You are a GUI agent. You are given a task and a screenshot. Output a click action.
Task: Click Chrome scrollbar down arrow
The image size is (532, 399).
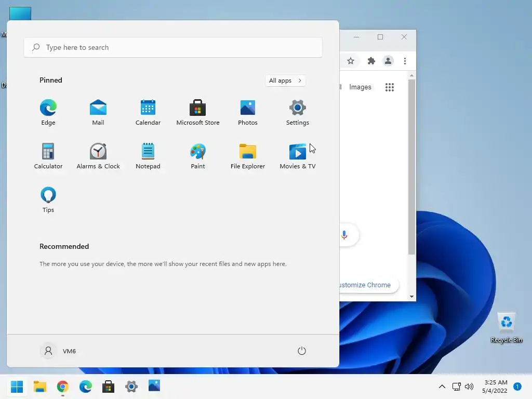point(411,297)
